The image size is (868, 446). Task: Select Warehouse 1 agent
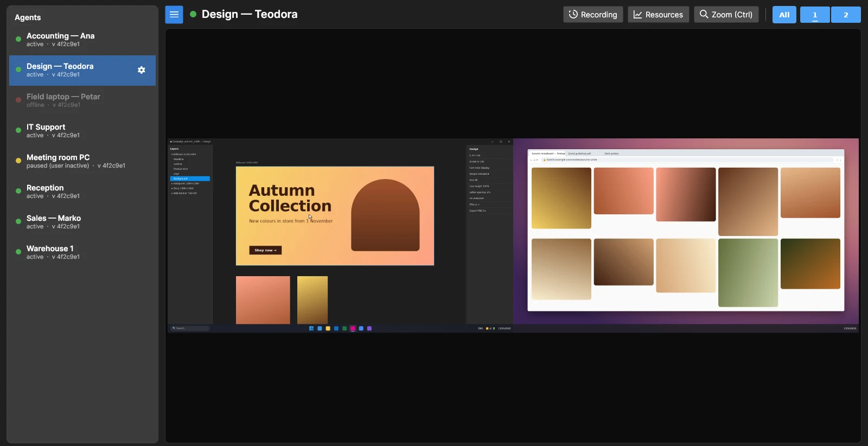tap(82, 252)
